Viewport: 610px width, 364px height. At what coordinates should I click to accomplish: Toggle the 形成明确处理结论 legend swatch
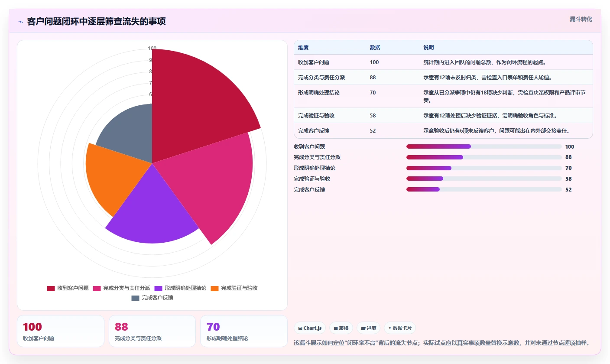point(158,288)
